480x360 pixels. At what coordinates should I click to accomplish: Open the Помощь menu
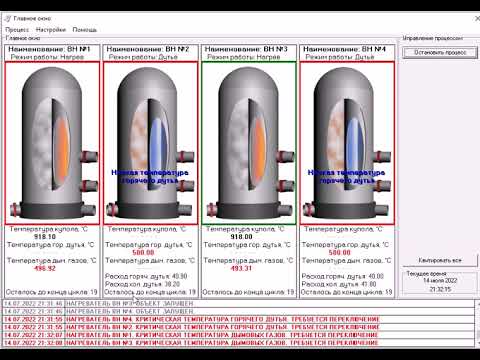pos(85,30)
